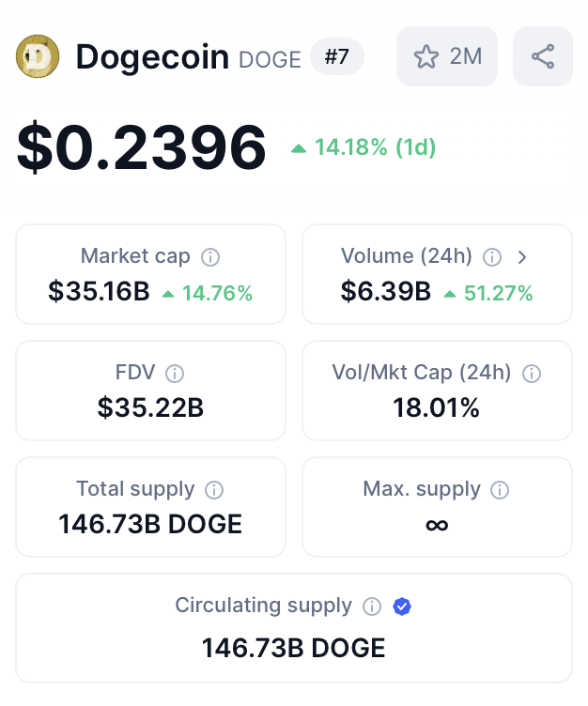Click the Vol/Mkt Cap info icon
The width and height of the screenshot is (588, 706).
tap(532, 374)
